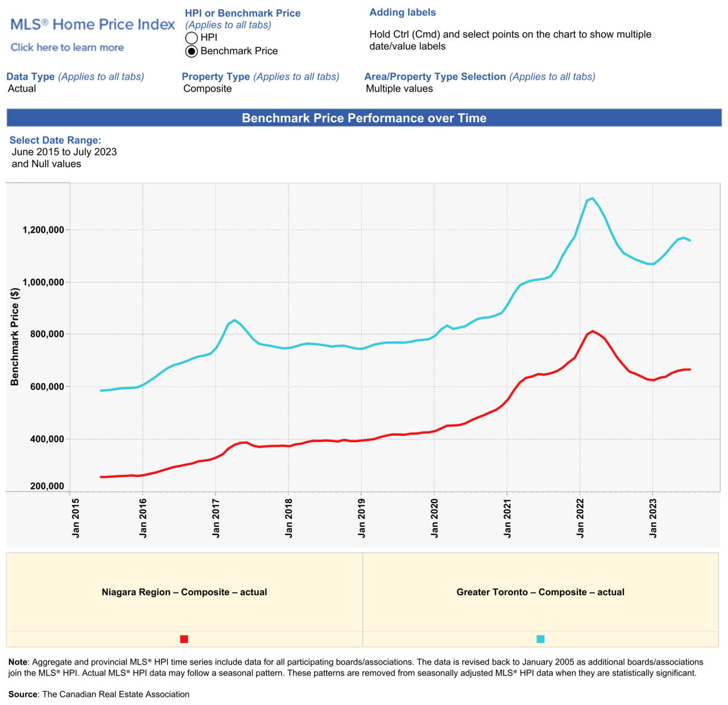Click the HPI or Benchmark Price heading
Image resolution: width=728 pixels, height=705 pixels.
[243, 14]
